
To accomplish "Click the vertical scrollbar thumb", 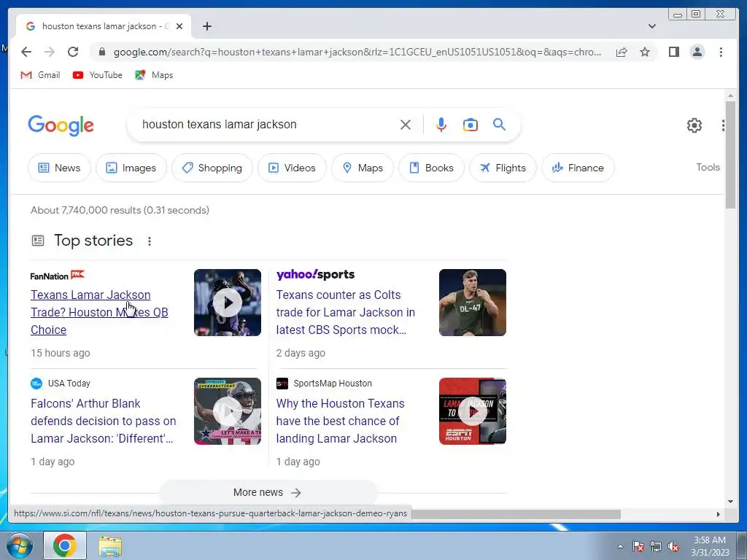I will click(x=730, y=155).
